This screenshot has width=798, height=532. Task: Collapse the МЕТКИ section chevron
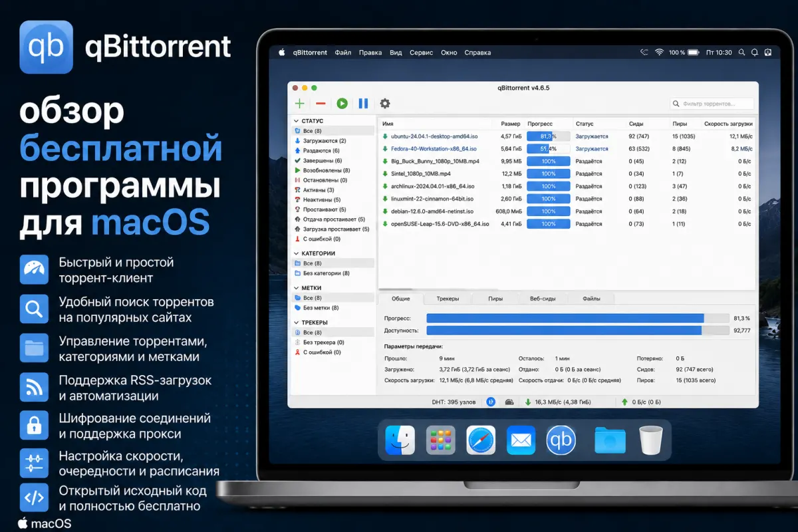click(x=296, y=288)
